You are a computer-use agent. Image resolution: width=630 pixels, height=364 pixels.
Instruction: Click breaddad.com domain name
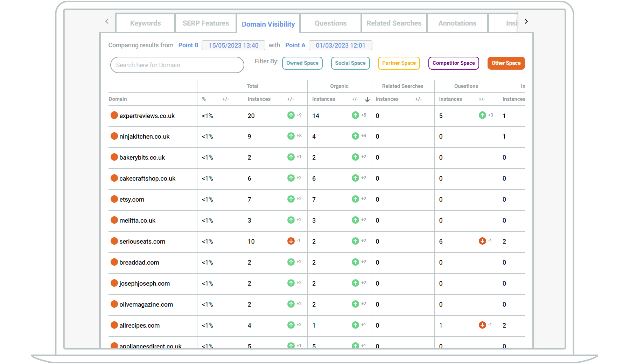tap(139, 262)
